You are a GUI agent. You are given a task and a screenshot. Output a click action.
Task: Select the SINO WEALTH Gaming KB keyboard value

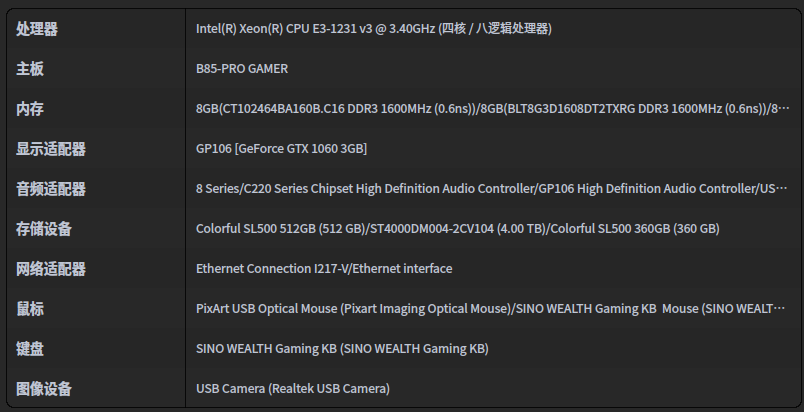coord(342,349)
